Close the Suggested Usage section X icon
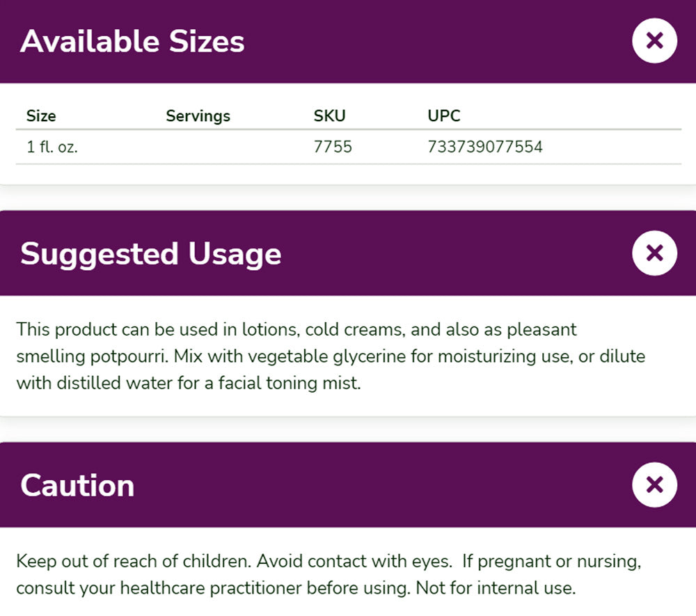Screen dimensions: 696x616 coord(654,253)
